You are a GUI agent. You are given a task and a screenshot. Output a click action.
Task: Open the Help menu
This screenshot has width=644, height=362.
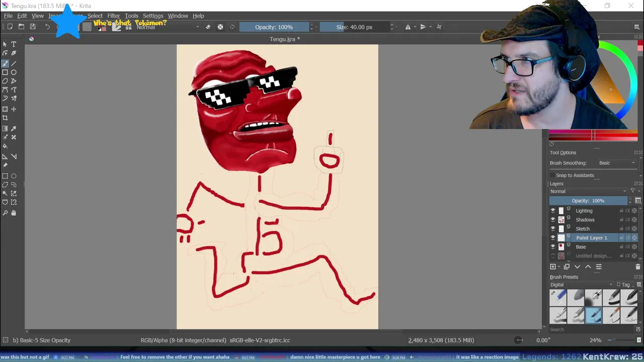pyautogui.click(x=198, y=16)
